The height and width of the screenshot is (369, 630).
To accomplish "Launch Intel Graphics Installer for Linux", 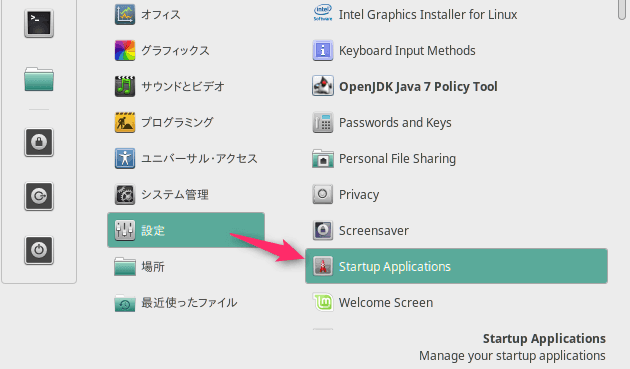I will 456,14.
